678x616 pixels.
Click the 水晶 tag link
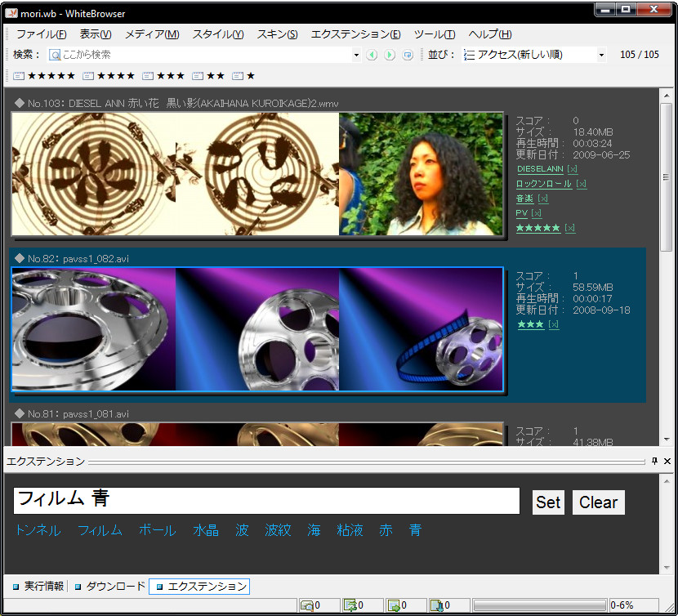(206, 530)
